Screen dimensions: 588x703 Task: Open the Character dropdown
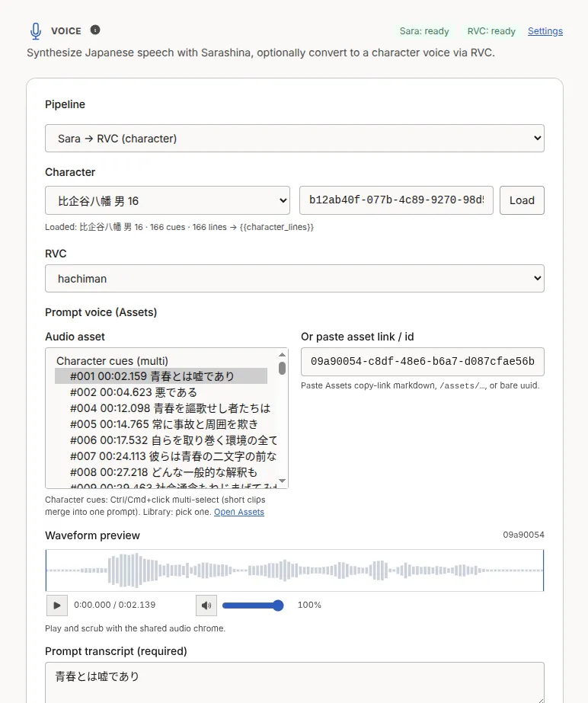168,200
